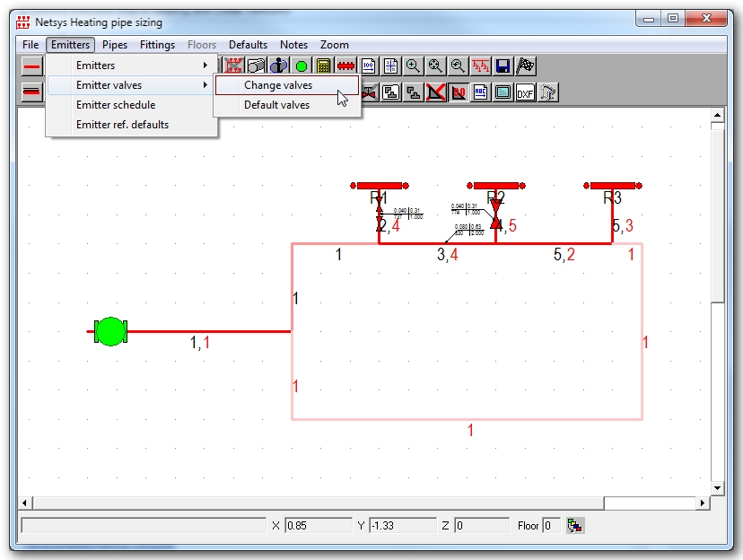Click the zoom previous magnifier icon

point(458,66)
